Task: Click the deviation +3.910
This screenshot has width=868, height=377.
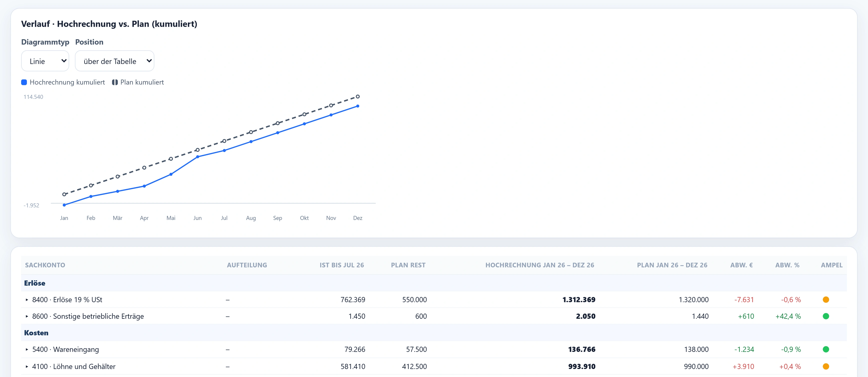Action: (x=743, y=366)
